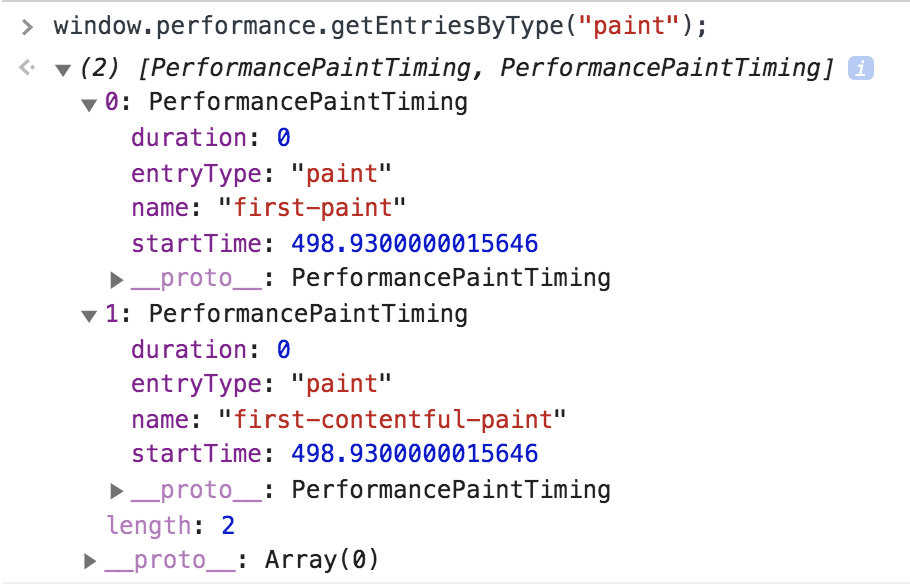Viewport: 910px width, 586px height.
Task: Expand __proto__ under entry 1
Action: click(x=117, y=491)
